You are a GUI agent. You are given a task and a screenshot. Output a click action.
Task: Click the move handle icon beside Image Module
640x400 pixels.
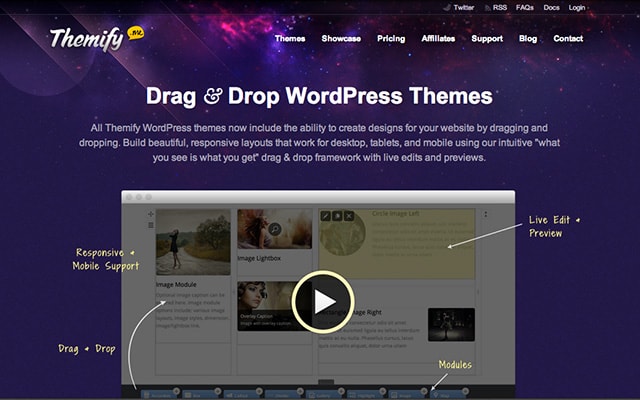[x=150, y=214]
